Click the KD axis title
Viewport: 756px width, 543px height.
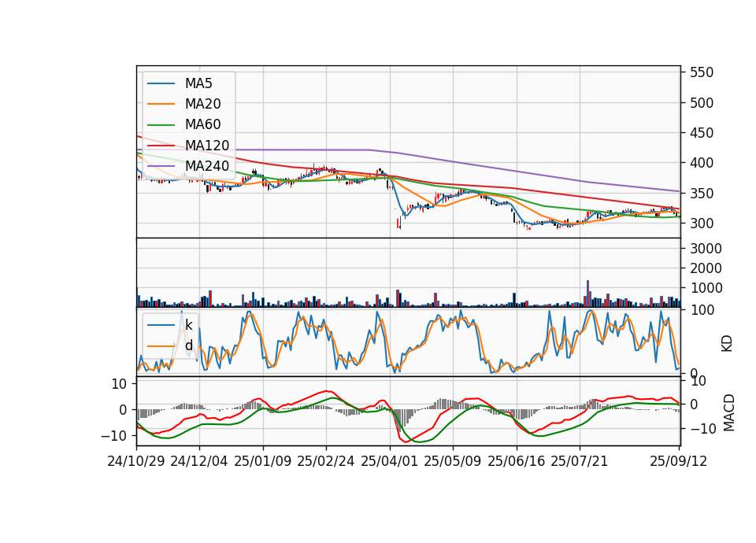(x=727, y=344)
